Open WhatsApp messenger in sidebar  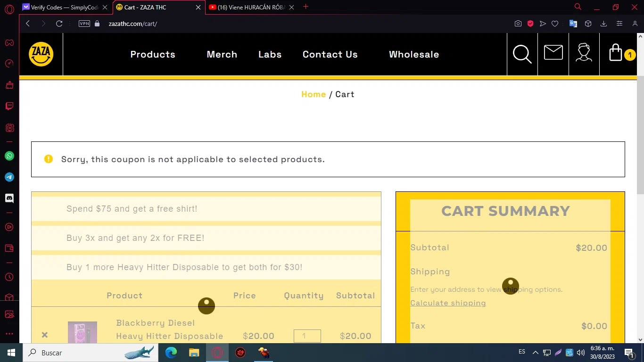(9, 156)
